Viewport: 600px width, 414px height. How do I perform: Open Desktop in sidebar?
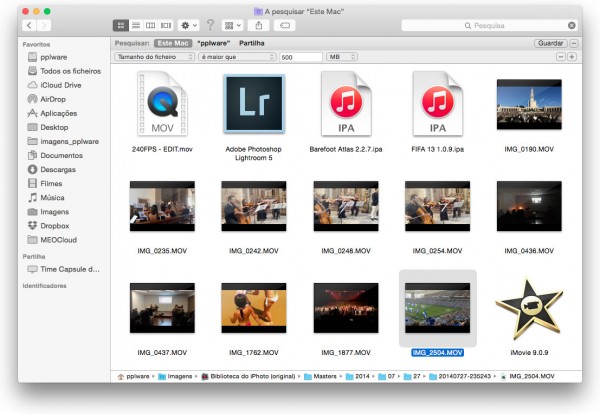(x=48, y=127)
